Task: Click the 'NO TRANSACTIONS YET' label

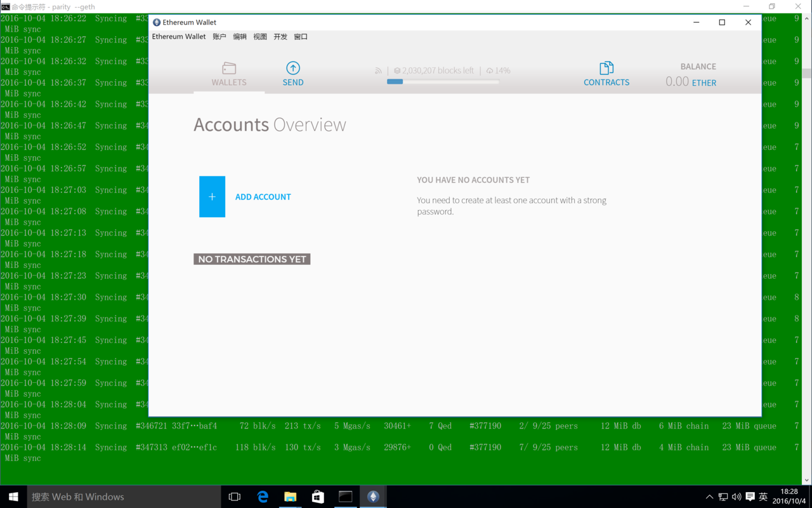Action: (x=252, y=259)
